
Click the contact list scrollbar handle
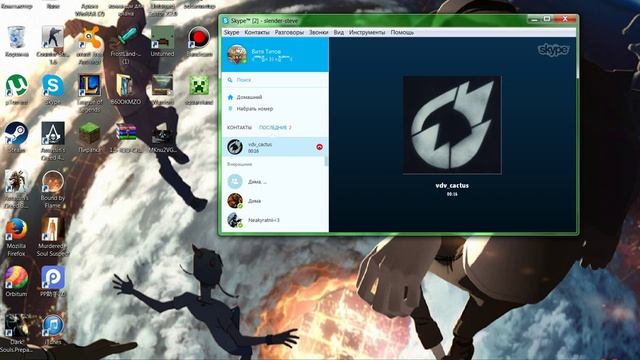(326, 161)
